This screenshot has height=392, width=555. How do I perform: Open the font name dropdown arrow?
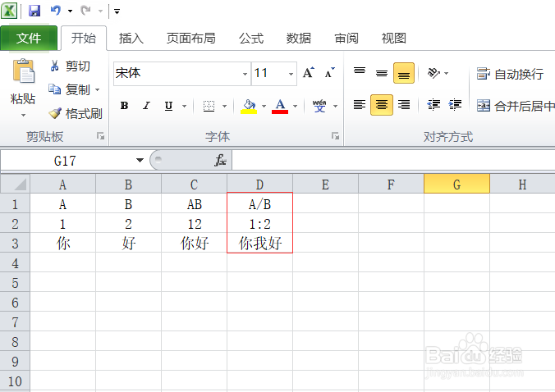pos(245,74)
